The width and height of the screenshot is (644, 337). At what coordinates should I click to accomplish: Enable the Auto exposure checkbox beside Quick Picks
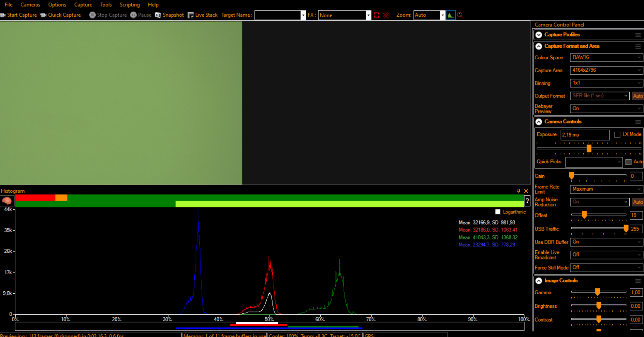[x=628, y=162]
